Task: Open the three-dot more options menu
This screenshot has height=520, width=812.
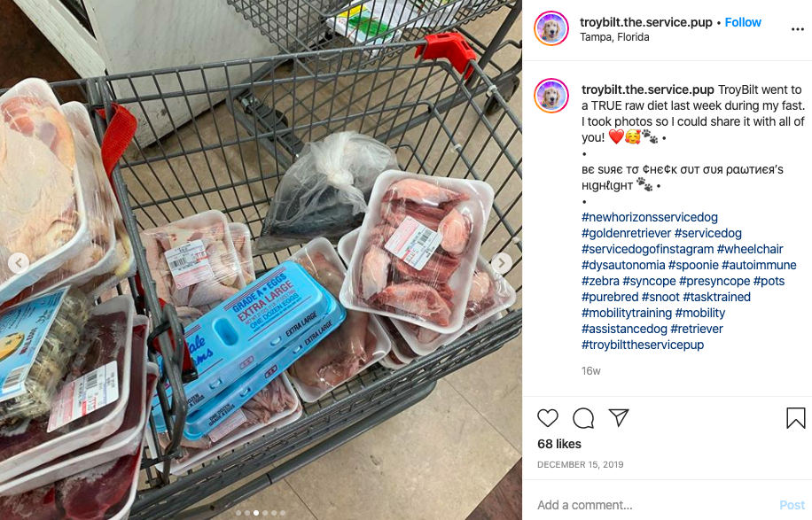Action: pyautogui.click(x=798, y=29)
